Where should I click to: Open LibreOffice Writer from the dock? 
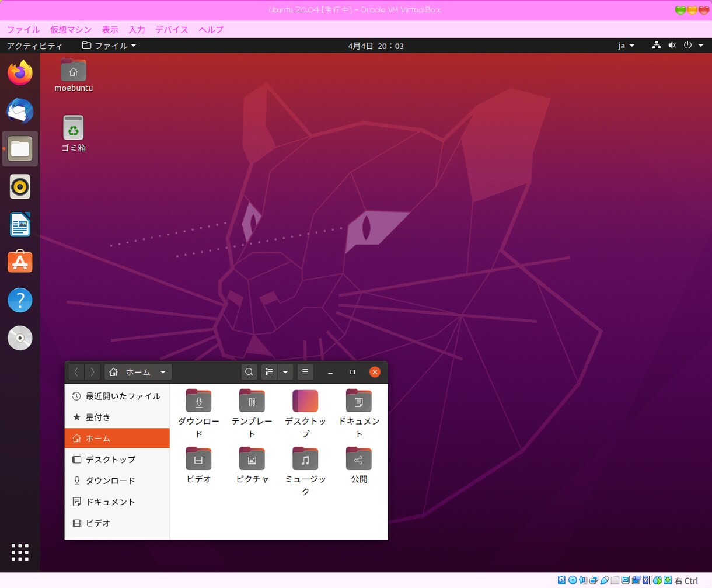tap(20, 225)
